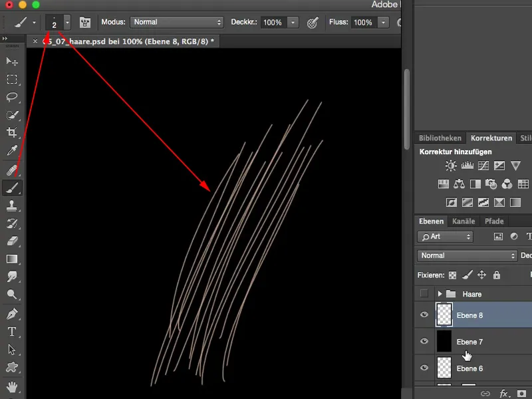This screenshot has width=532, height=399.
Task: Open layer blend mode Normal dropdown
Action: pos(467,255)
